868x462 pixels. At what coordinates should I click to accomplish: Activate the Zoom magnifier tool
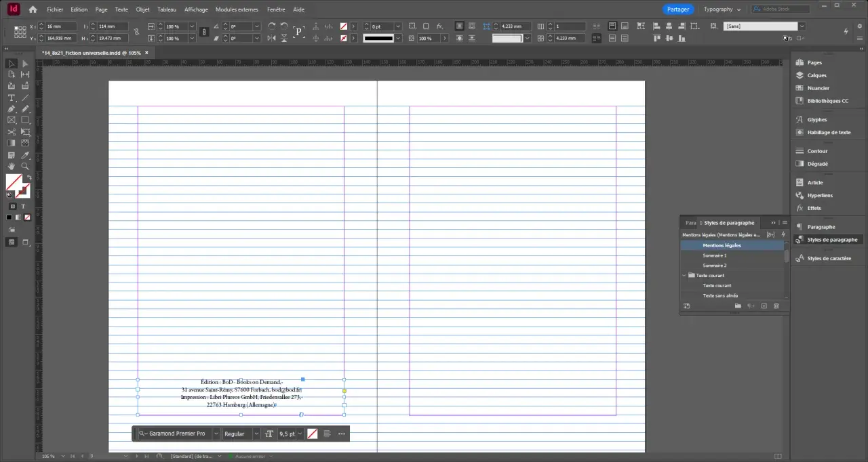point(25,167)
